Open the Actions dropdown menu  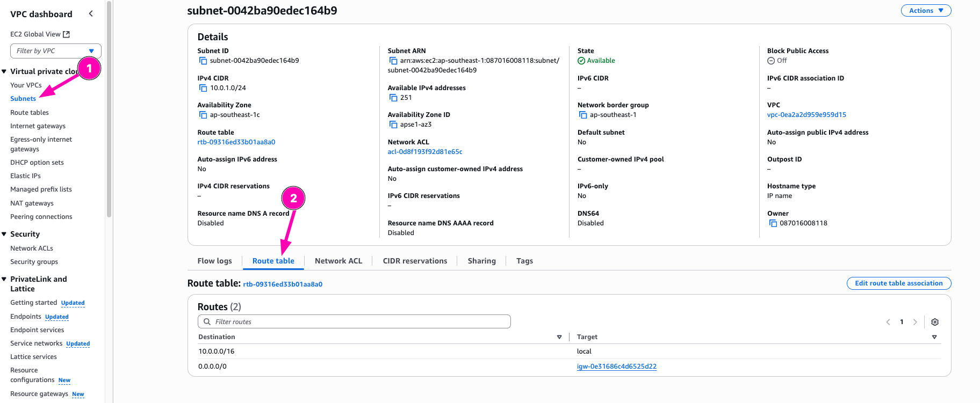[926, 11]
